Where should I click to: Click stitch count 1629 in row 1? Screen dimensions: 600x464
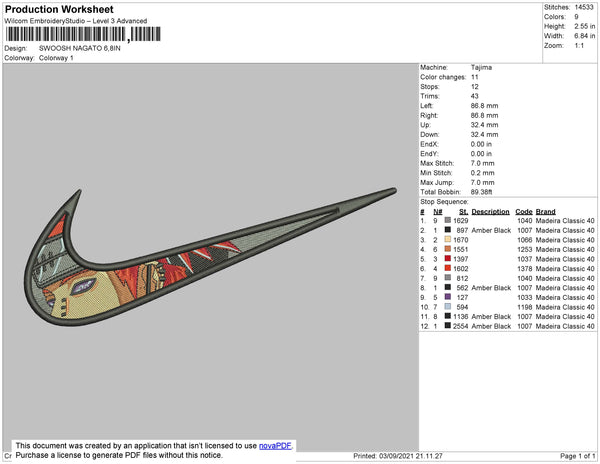461,221
